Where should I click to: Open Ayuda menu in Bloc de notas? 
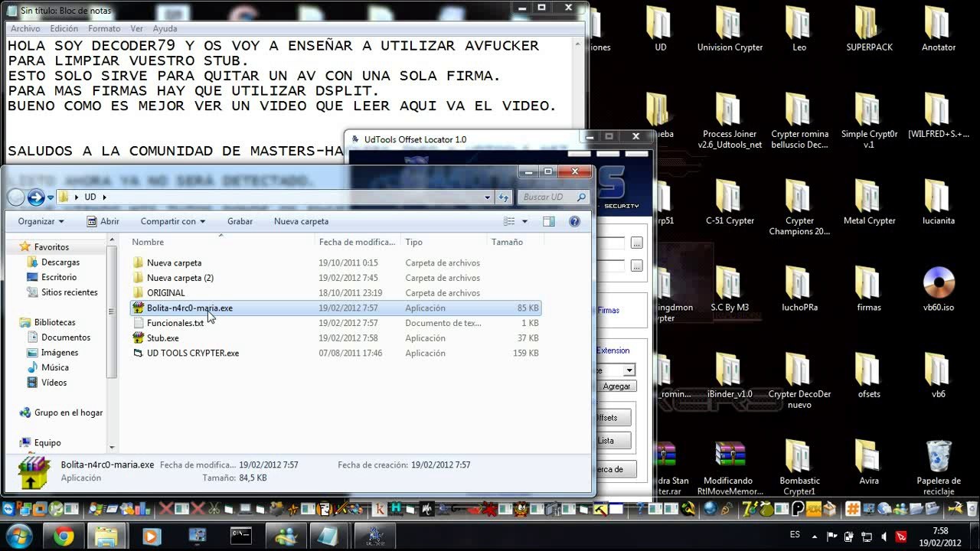(x=165, y=29)
